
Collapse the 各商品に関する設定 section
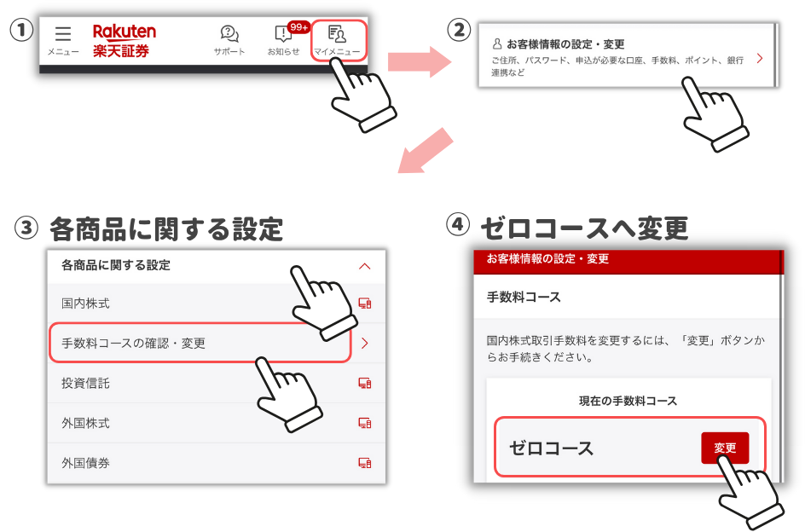(x=364, y=266)
